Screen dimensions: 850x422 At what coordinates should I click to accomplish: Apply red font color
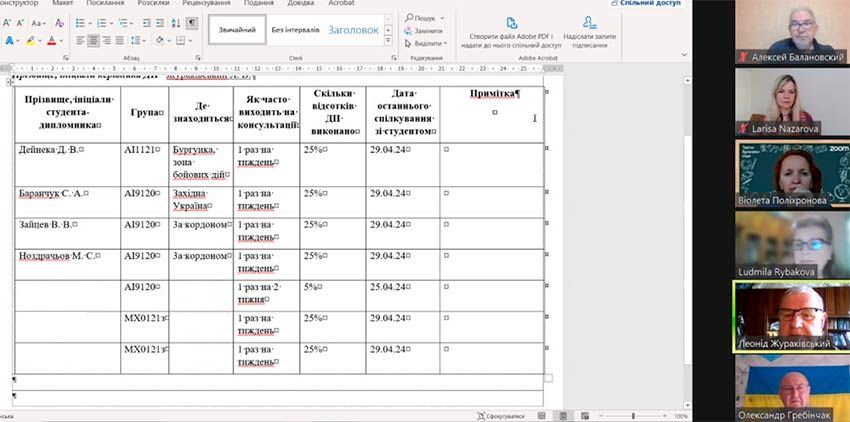click(x=51, y=40)
